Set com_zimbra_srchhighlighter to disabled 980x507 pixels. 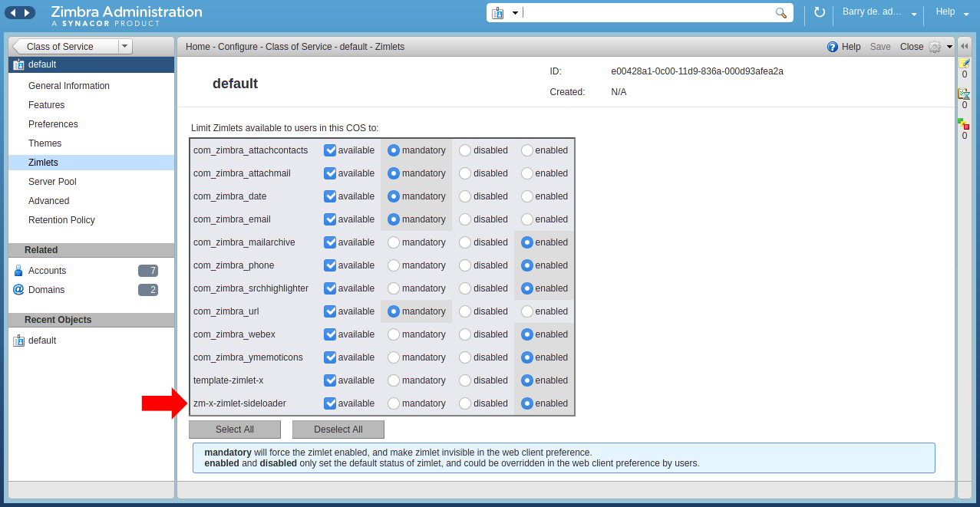465,288
